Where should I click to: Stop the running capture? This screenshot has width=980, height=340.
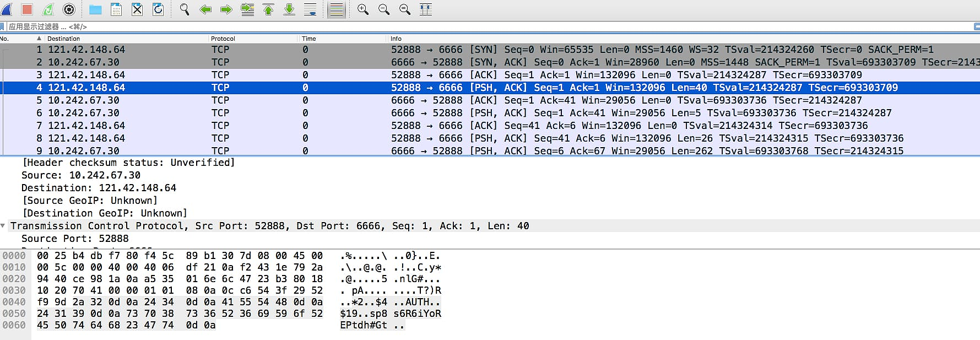tap(27, 9)
